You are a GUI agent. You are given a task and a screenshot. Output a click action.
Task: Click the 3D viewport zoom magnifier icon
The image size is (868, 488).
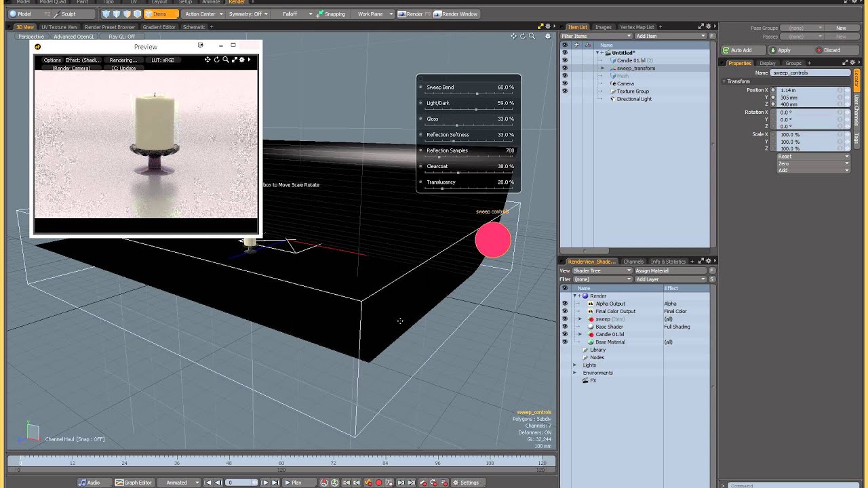pos(532,36)
